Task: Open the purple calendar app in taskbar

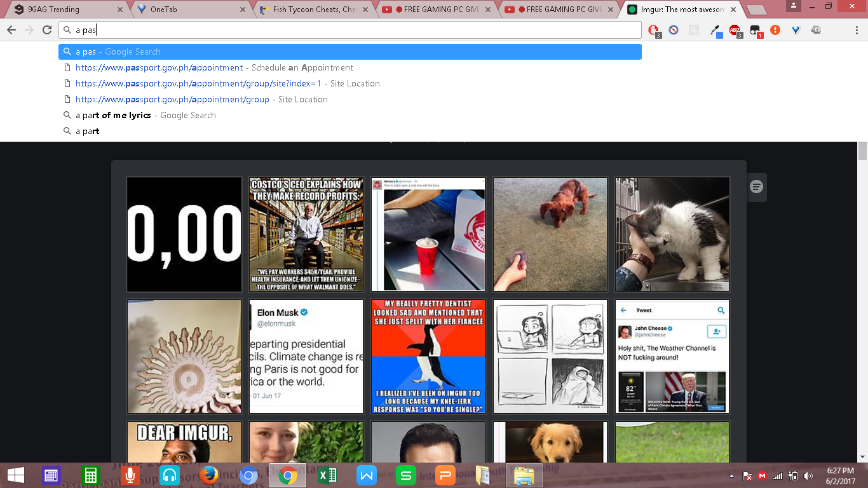Action: (x=51, y=475)
